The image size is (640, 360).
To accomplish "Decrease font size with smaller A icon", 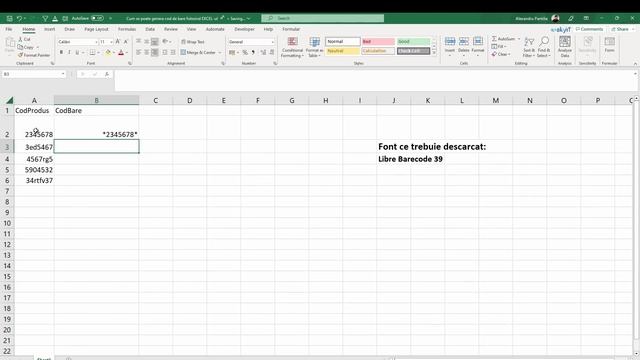I will 126,42.
